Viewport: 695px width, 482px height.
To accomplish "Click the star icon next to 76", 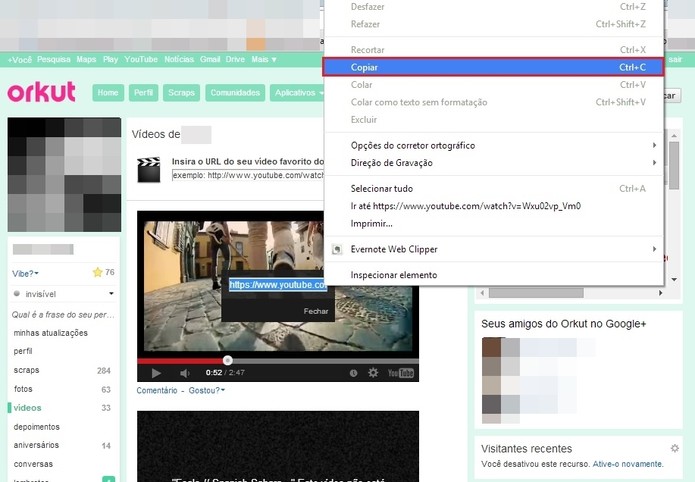I will (98, 272).
